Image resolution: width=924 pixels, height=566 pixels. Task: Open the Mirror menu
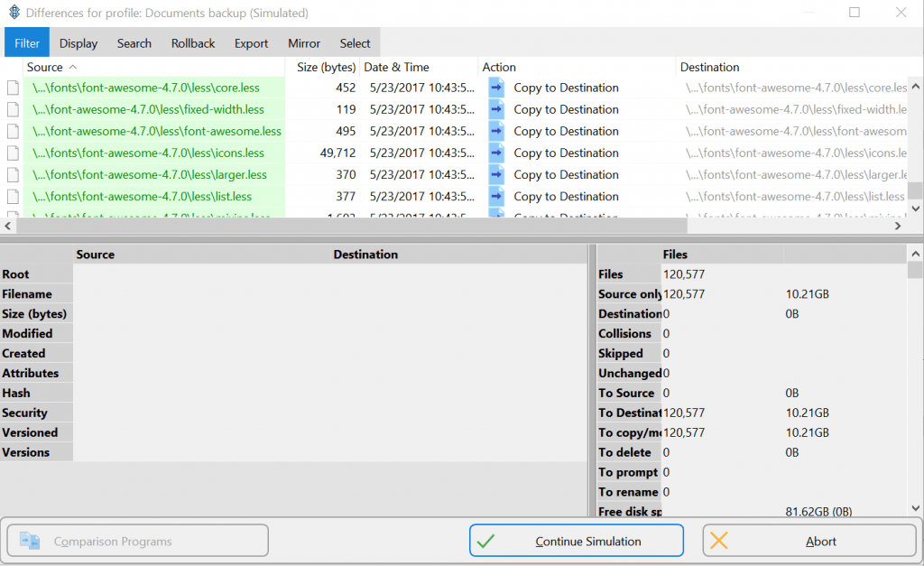point(304,43)
